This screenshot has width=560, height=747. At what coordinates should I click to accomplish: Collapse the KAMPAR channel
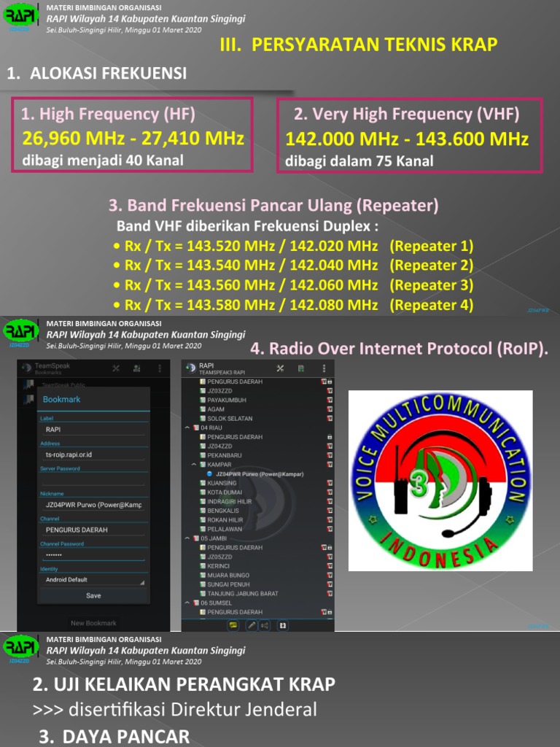(194, 465)
